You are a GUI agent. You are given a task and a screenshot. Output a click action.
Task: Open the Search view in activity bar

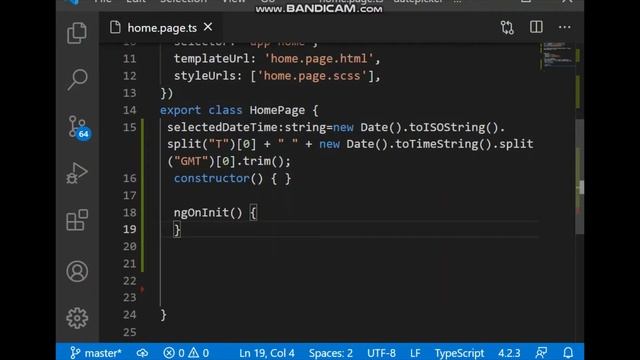77,80
